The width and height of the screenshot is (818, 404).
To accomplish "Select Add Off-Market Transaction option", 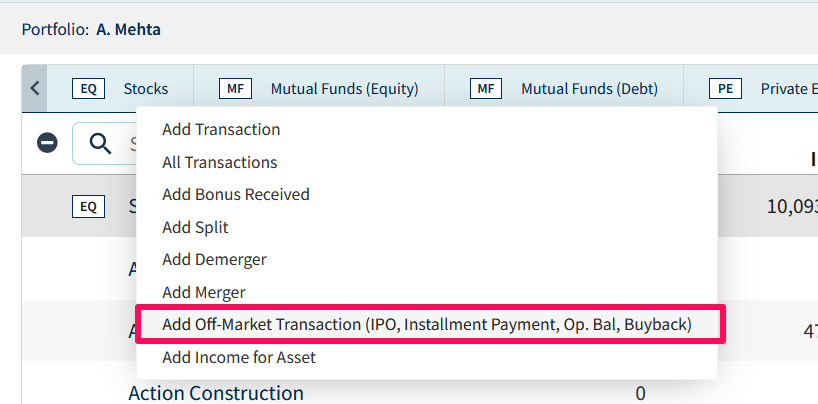I will [427, 325].
